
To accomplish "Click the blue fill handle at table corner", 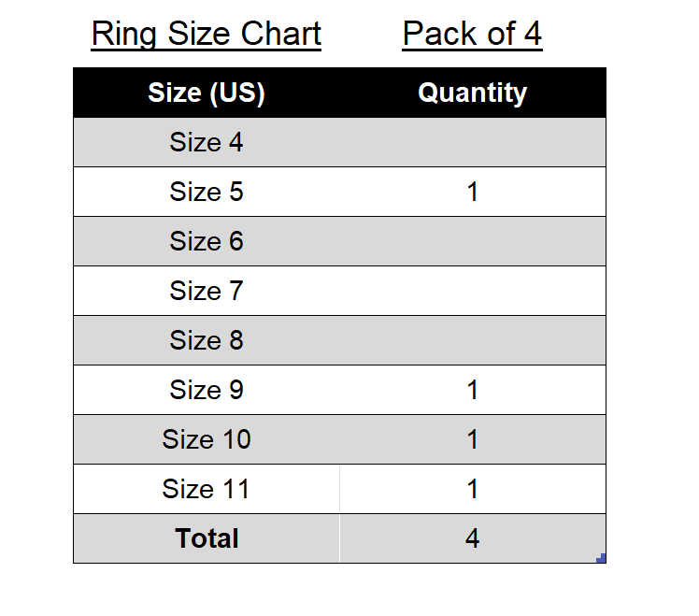I will click(602, 559).
